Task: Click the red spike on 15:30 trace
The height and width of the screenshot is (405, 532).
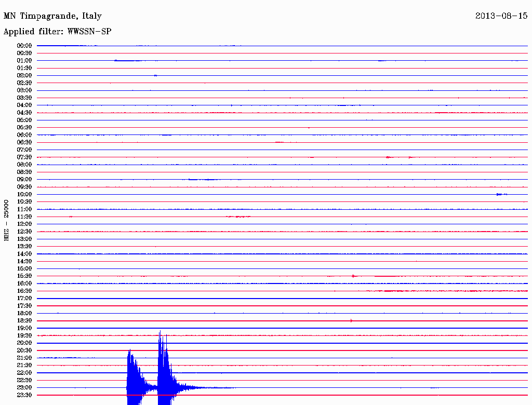Action: (x=353, y=276)
